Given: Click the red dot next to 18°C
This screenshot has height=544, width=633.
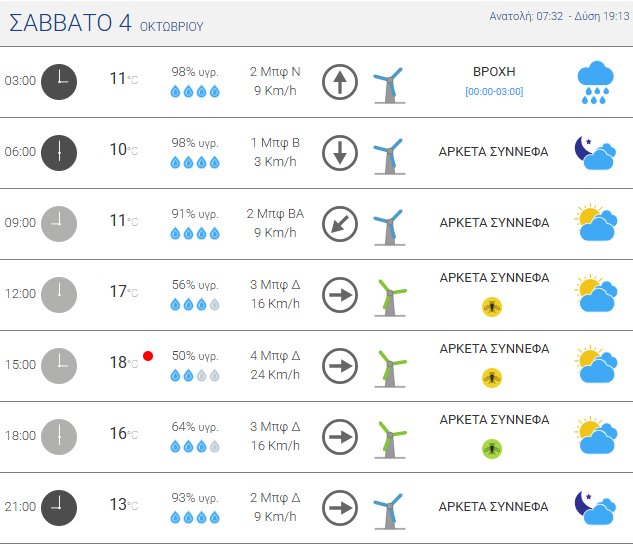Looking at the screenshot, I should coord(148,355).
